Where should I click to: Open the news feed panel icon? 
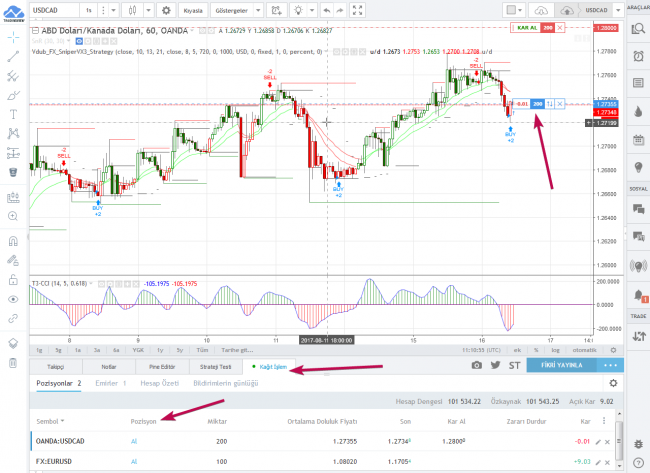(638, 83)
